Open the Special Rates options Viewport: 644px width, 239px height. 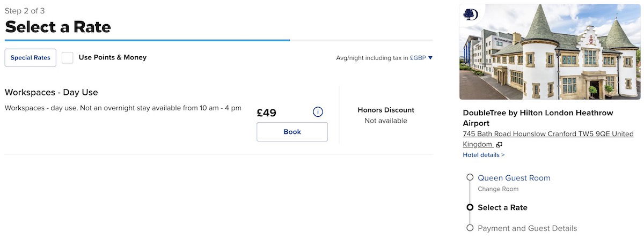[31, 58]
